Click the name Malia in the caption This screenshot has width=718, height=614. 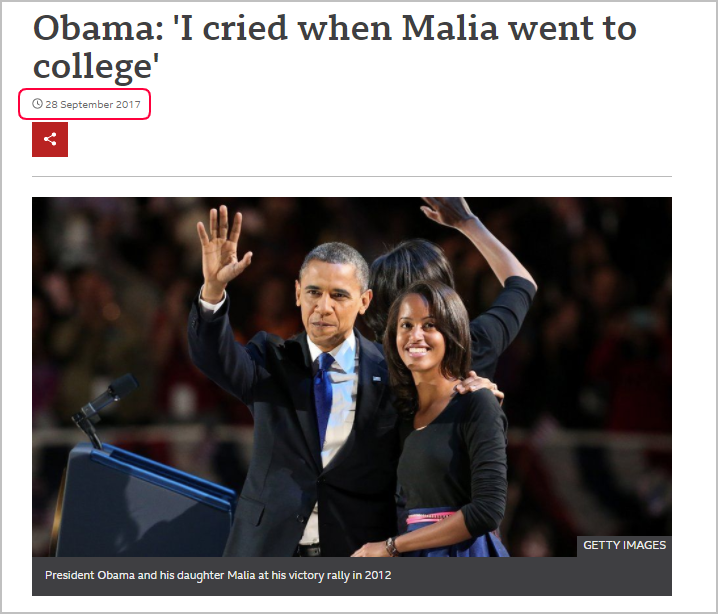click(x=241, y=575)
